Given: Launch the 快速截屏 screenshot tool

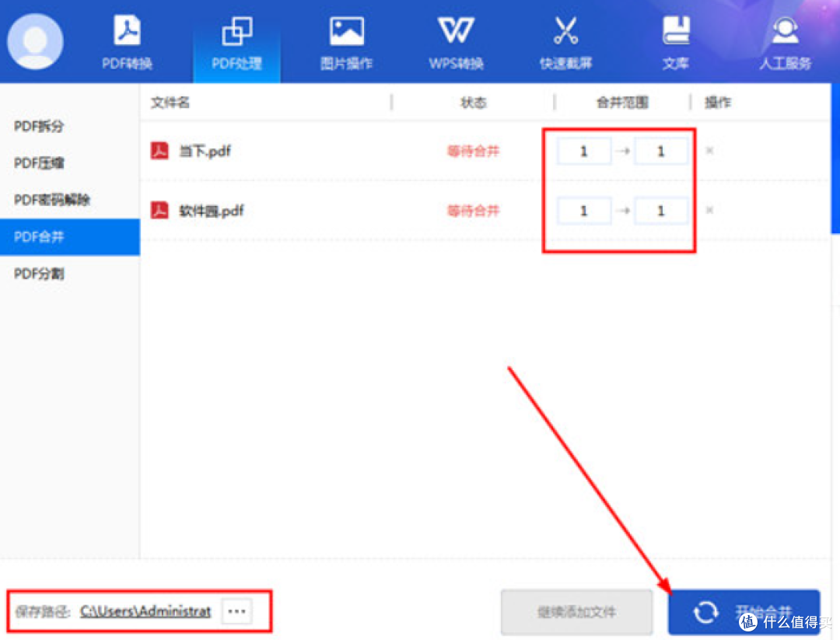Looking at the screenshot, I should click(x=565, y=43).
